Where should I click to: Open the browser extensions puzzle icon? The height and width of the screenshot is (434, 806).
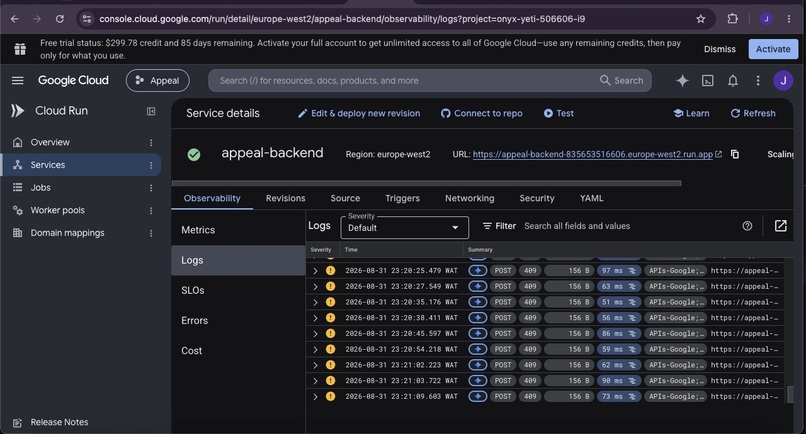(x=732, y=19)
